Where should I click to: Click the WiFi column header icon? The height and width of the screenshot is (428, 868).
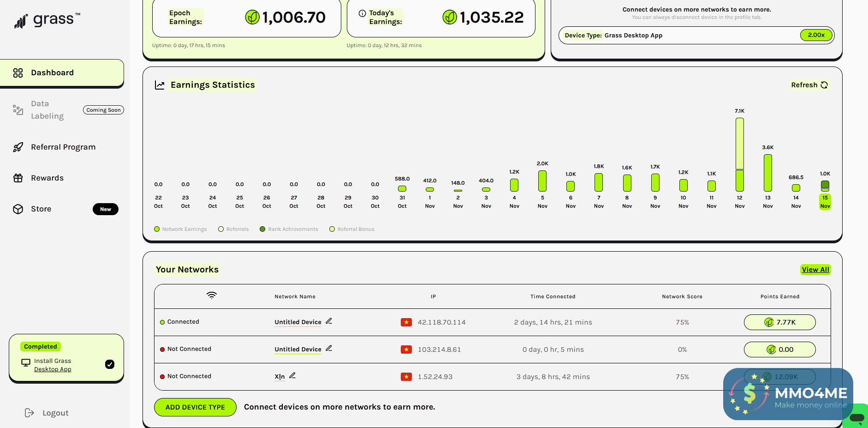(212, 295)
